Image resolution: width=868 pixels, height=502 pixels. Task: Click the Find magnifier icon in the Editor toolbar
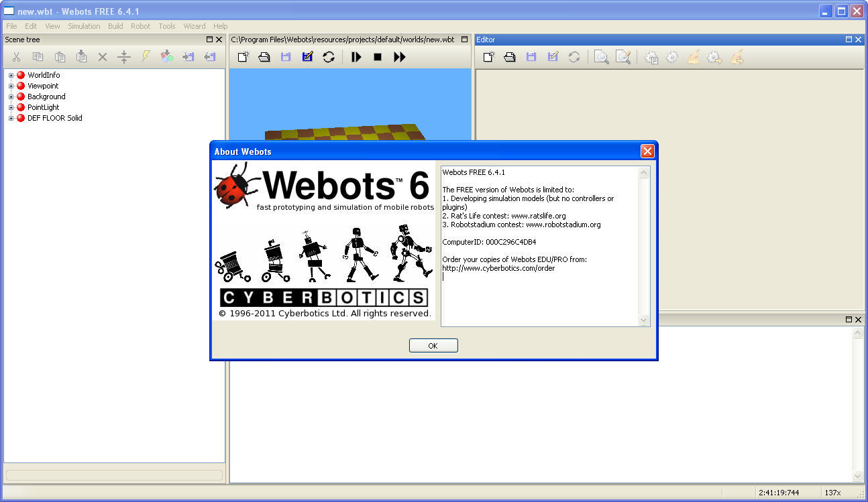[602, 57]
